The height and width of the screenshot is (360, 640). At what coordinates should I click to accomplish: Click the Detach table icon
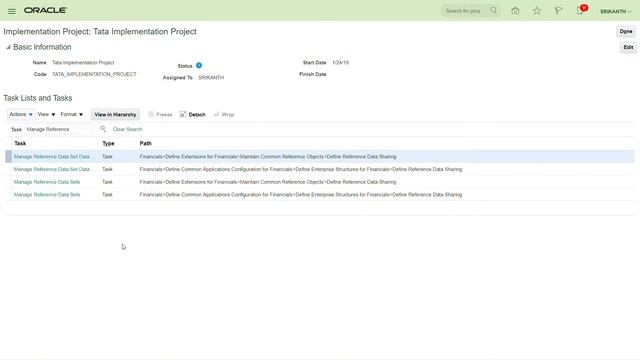183,114
